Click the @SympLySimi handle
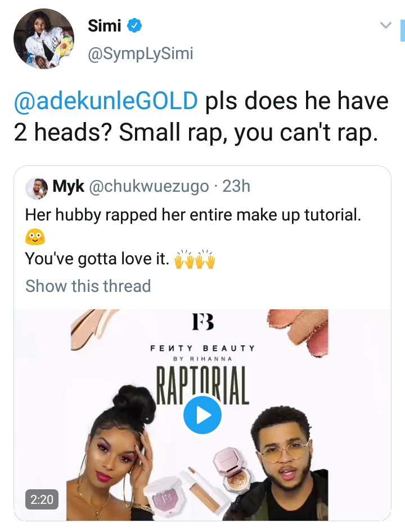Screen dimensions: 405x532 click(x=141, y=53)
